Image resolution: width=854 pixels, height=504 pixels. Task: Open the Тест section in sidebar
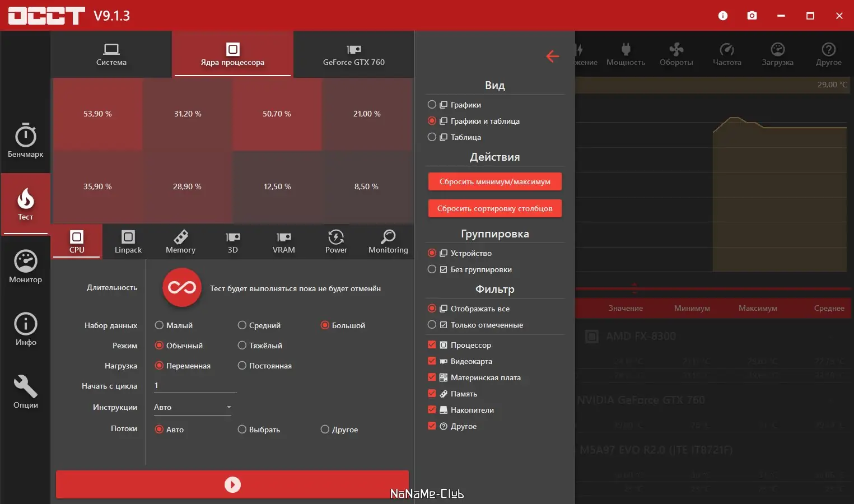(x=25, y=204)
